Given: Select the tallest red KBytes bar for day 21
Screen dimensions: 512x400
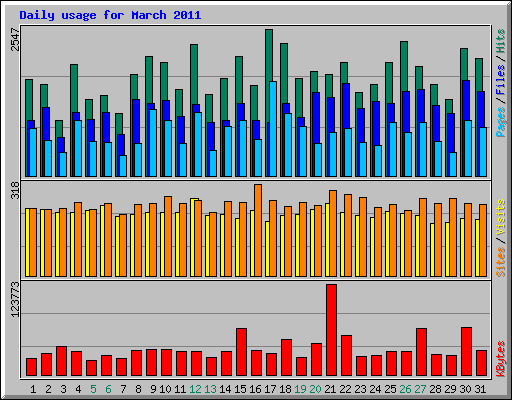Looking at the screenshot, I should pyautogui.click(x=331, y=330).
